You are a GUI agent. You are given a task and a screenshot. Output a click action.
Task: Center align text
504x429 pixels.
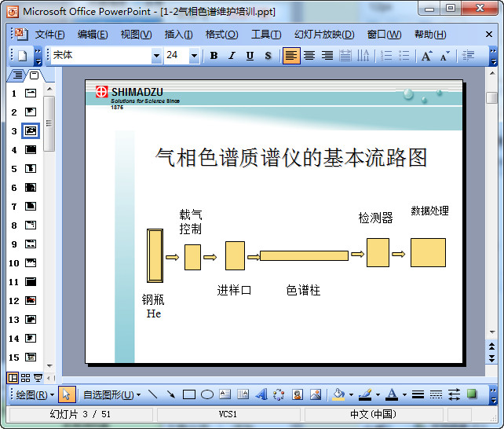[x=309, y=56]
